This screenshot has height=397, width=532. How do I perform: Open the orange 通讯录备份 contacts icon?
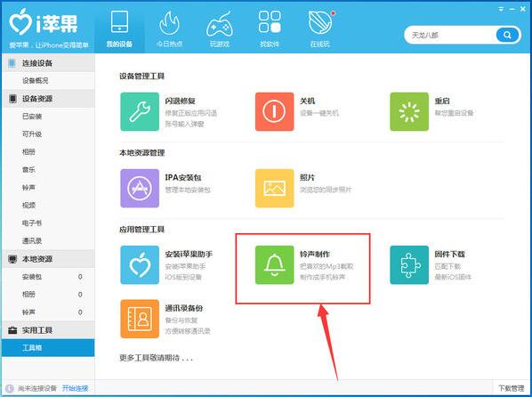[x=140, y=319]
